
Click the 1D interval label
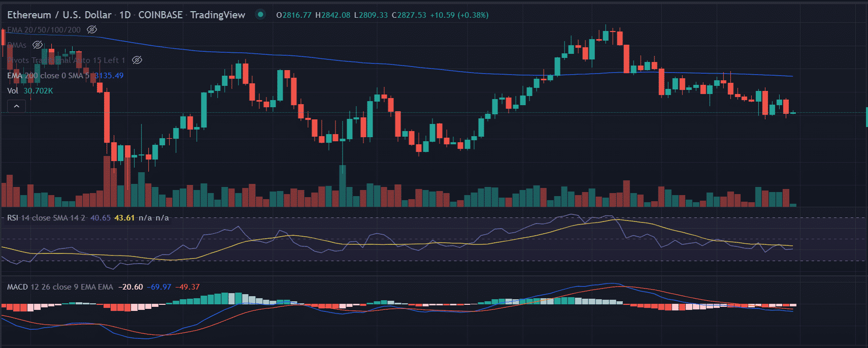(x=125, y=15)
